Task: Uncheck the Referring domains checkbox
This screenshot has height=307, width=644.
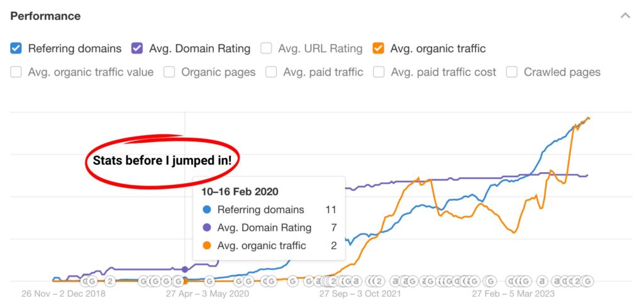Action: pos(16,48)
